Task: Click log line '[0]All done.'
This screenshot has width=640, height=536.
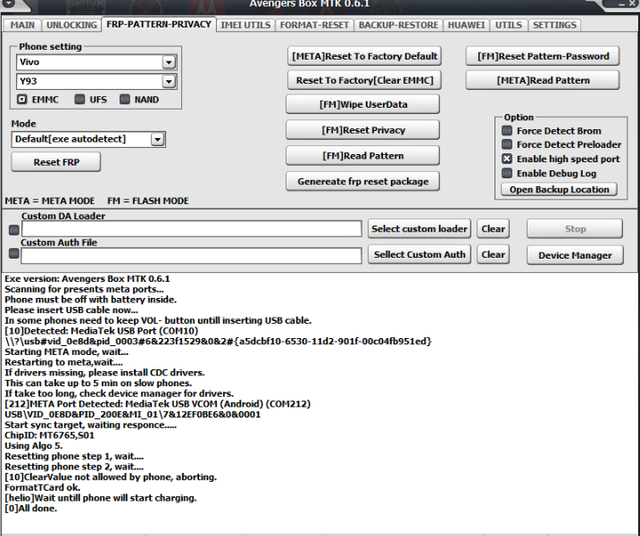Action: pos(31,508)
